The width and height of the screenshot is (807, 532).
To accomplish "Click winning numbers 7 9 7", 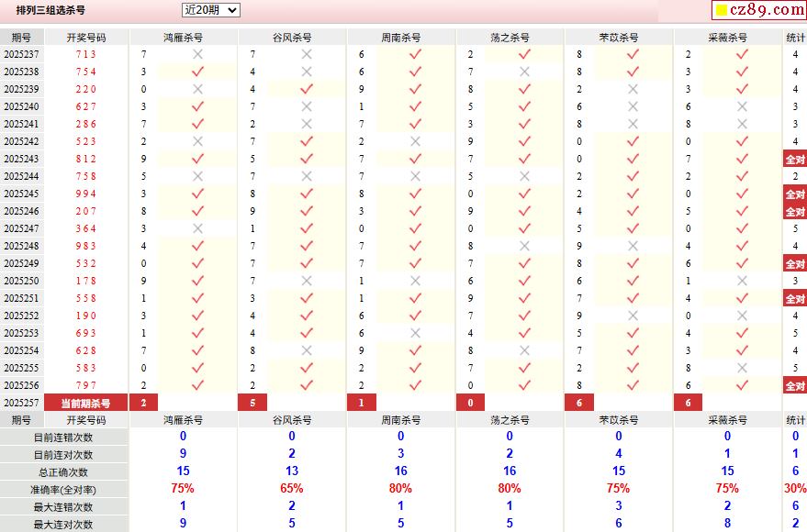I will (85, 385).
